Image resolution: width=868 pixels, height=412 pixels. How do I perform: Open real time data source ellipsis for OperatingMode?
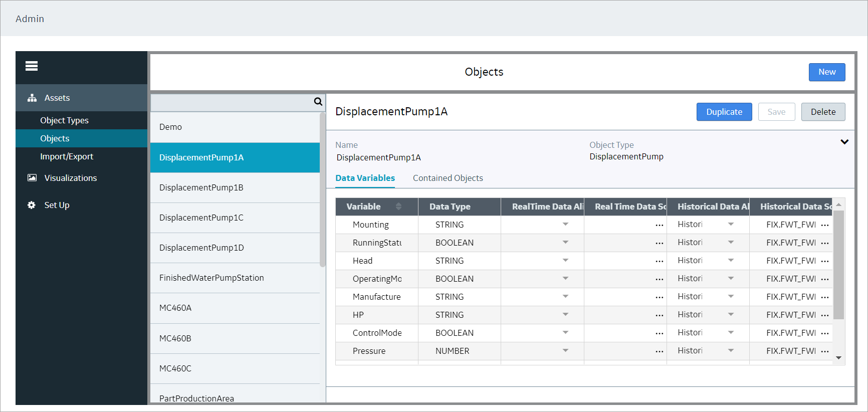(659, 279)
